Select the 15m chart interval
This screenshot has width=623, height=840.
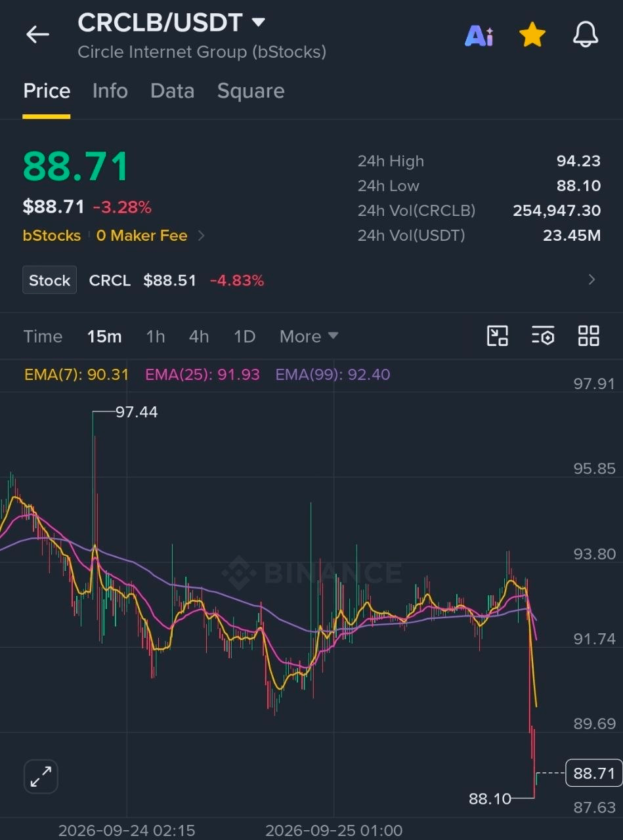pos(104,337)
